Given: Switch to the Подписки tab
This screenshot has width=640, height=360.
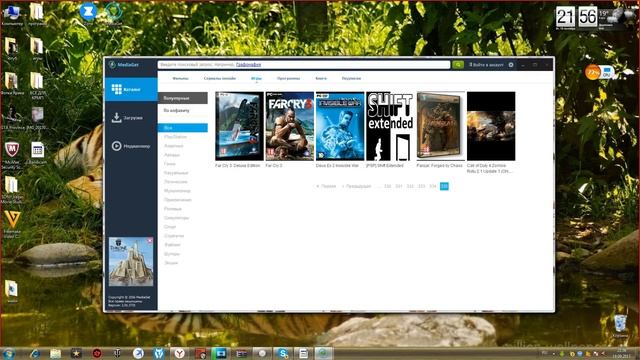Looking at the screenshot, I should [x=351, y=78].
